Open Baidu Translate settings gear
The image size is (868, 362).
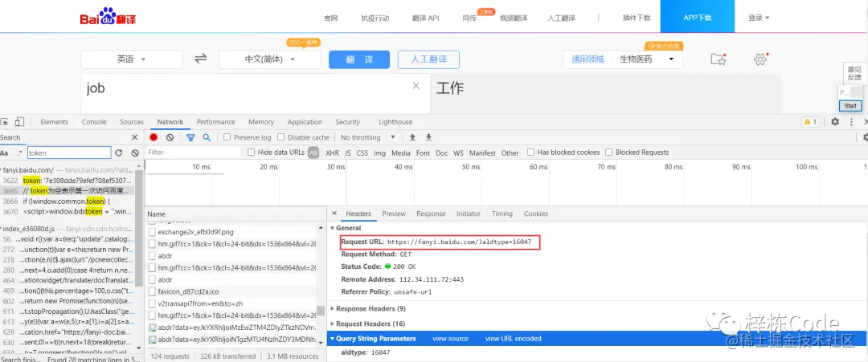760,59
